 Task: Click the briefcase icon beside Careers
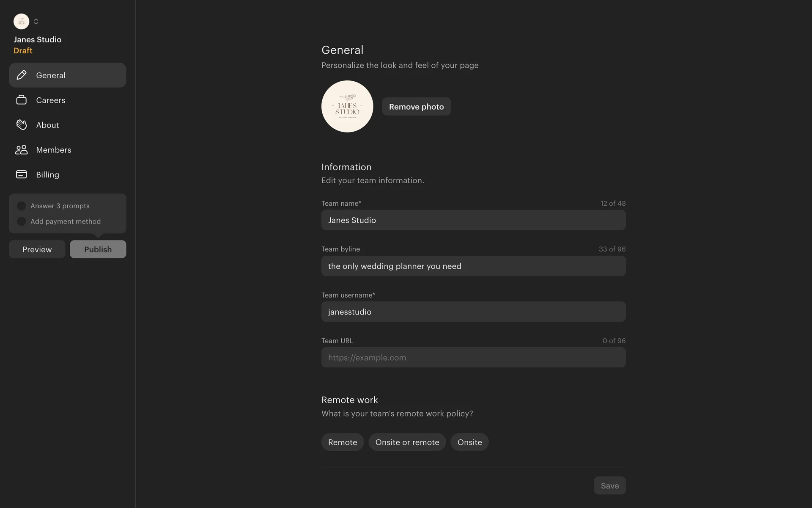[x=22, y=100]
